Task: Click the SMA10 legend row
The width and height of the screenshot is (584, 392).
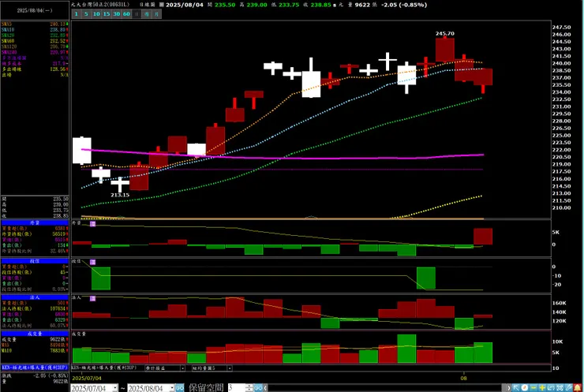Action: pyautogui.click(x=35, y=30)
